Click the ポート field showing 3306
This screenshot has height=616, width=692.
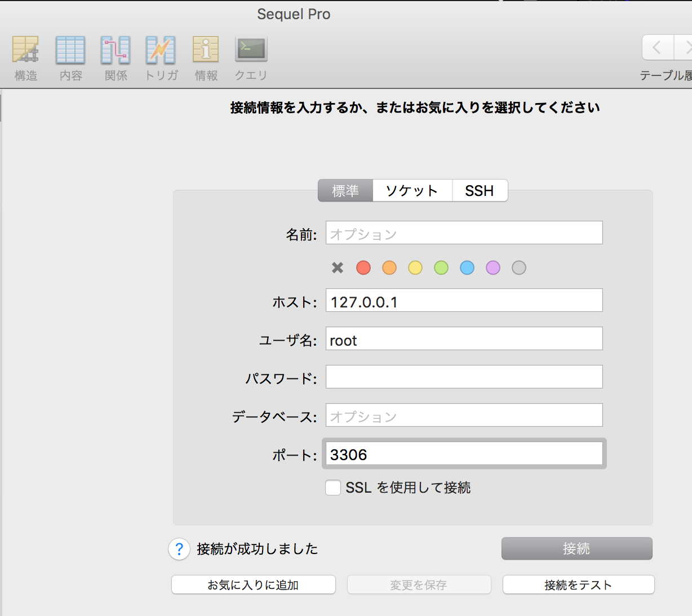click(x=464, y=453)
